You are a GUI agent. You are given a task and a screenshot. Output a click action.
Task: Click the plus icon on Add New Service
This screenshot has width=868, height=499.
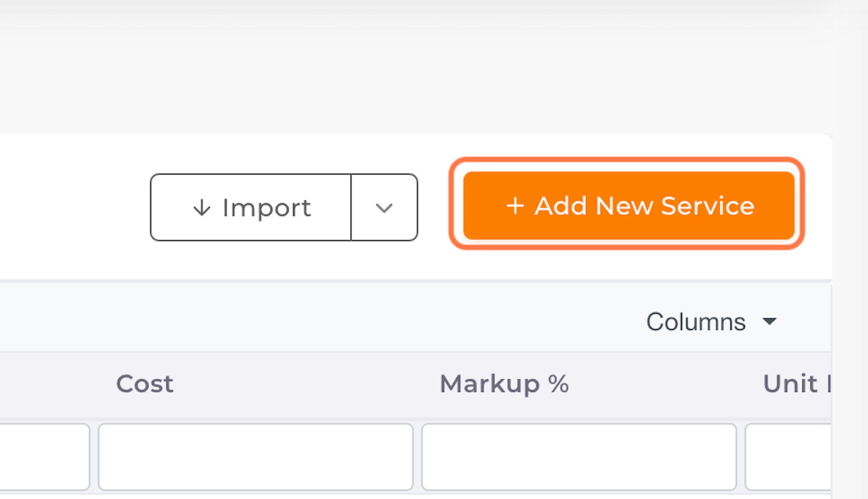click(x=514, y=206)
